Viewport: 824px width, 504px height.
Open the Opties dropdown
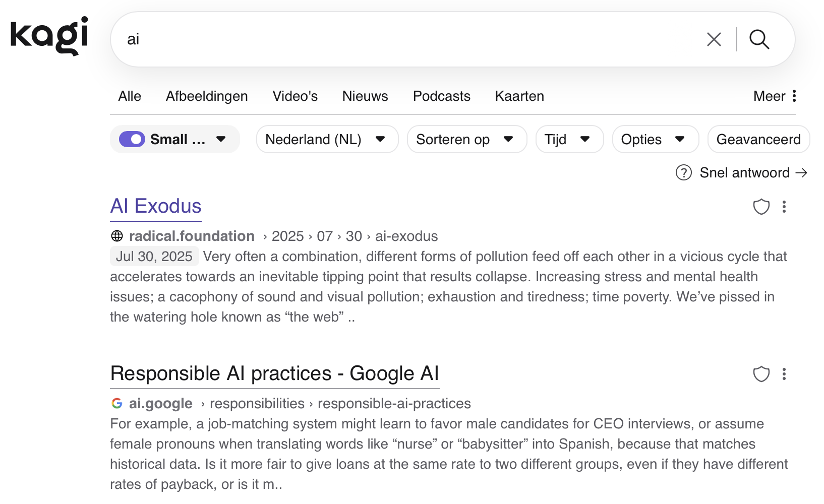tap(655, 140)
